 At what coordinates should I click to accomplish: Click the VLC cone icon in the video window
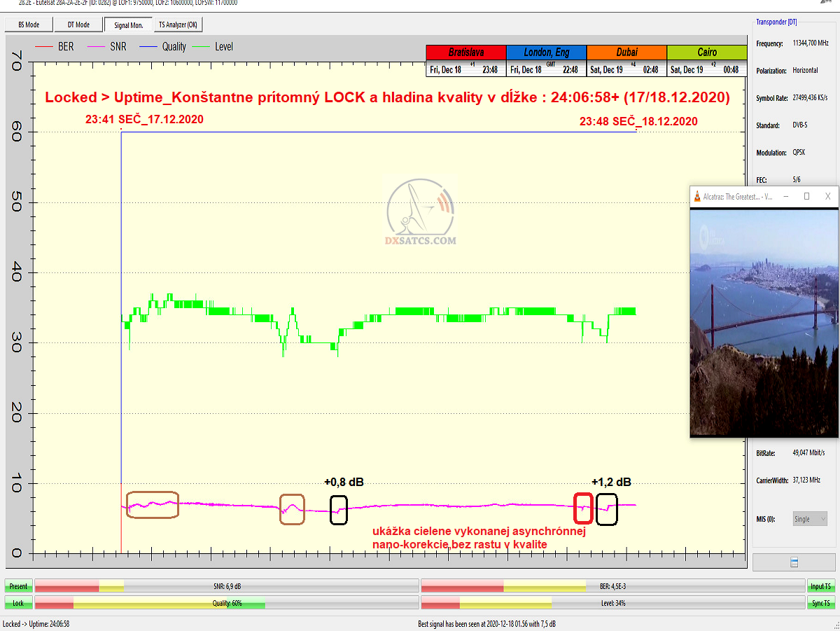(697, 197)
